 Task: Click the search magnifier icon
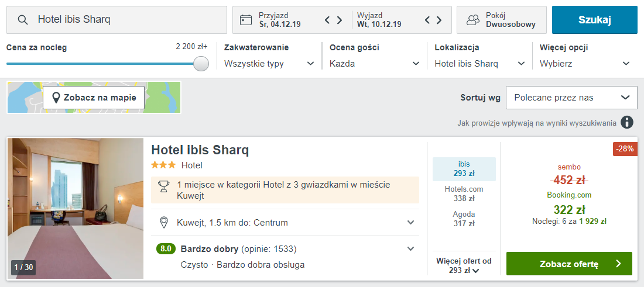click(x=23, y=20)
